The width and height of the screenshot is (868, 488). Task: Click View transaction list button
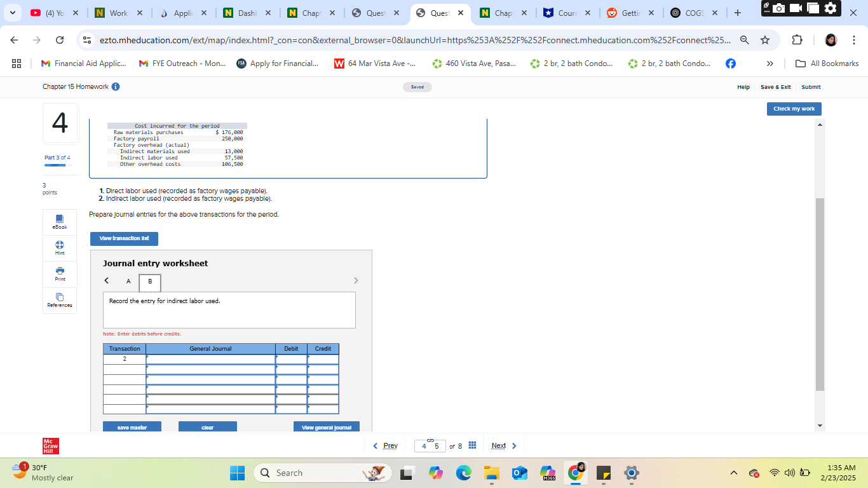pyautogui.click(x=124, y=238)
